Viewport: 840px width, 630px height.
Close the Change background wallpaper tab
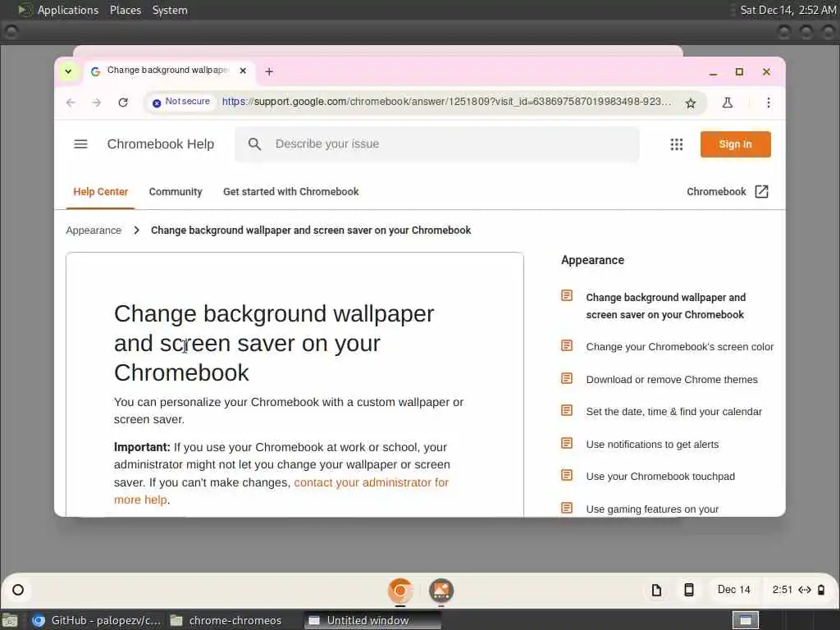pyautogui.click(x=243, y=71)
